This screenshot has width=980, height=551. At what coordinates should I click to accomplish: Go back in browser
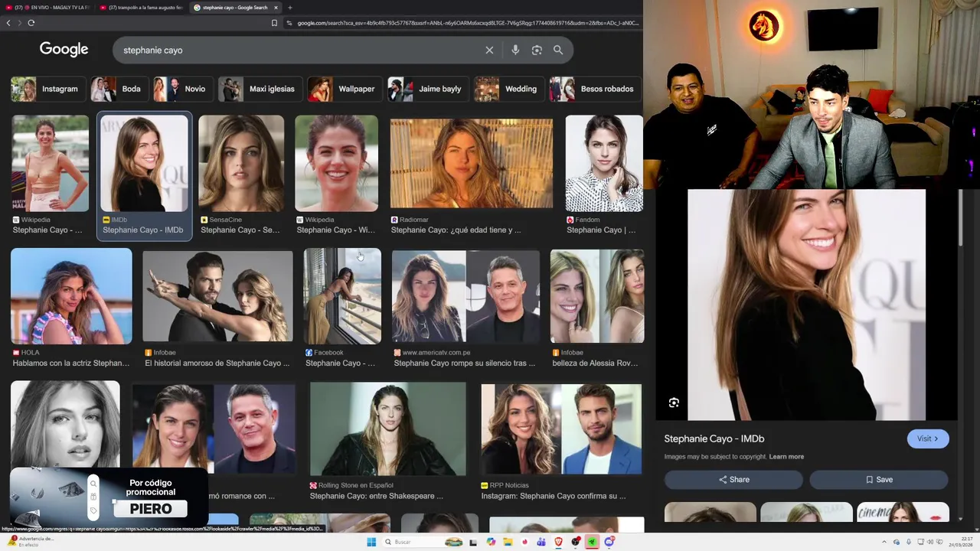[8, 23]
